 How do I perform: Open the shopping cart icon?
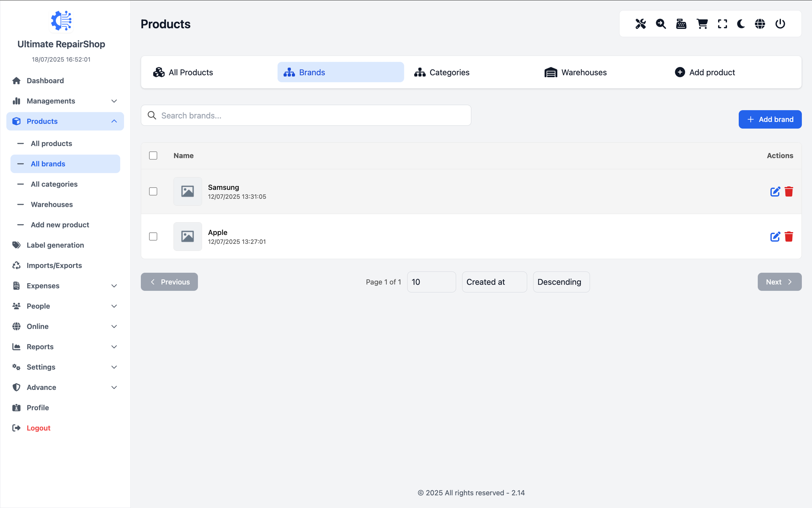point(702,24)
